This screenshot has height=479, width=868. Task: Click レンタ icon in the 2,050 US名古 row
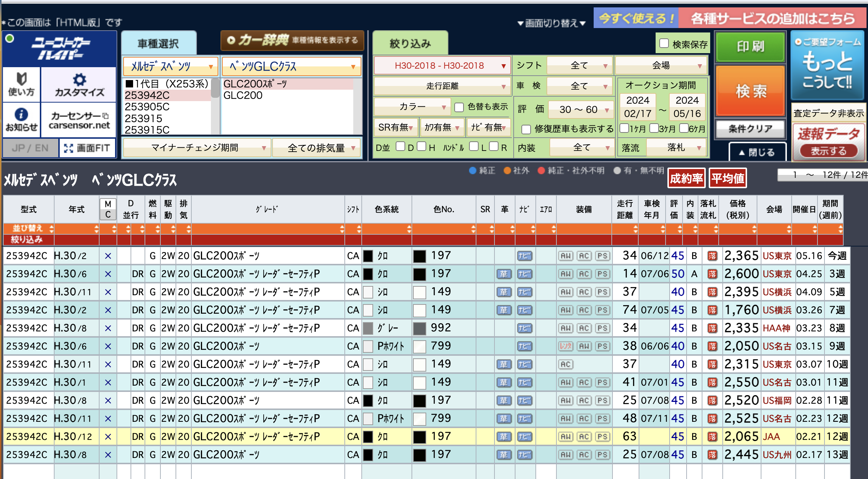pyautogui.click(x=566, y=346)
